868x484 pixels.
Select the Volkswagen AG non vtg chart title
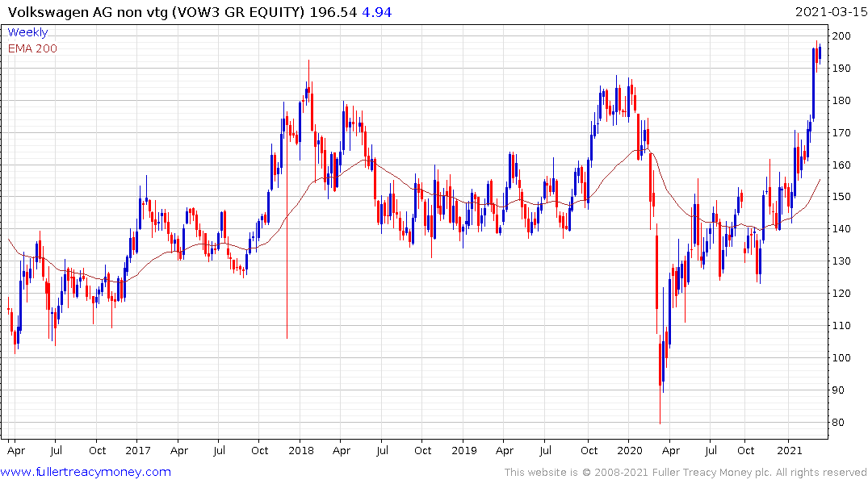coord(156,12)
